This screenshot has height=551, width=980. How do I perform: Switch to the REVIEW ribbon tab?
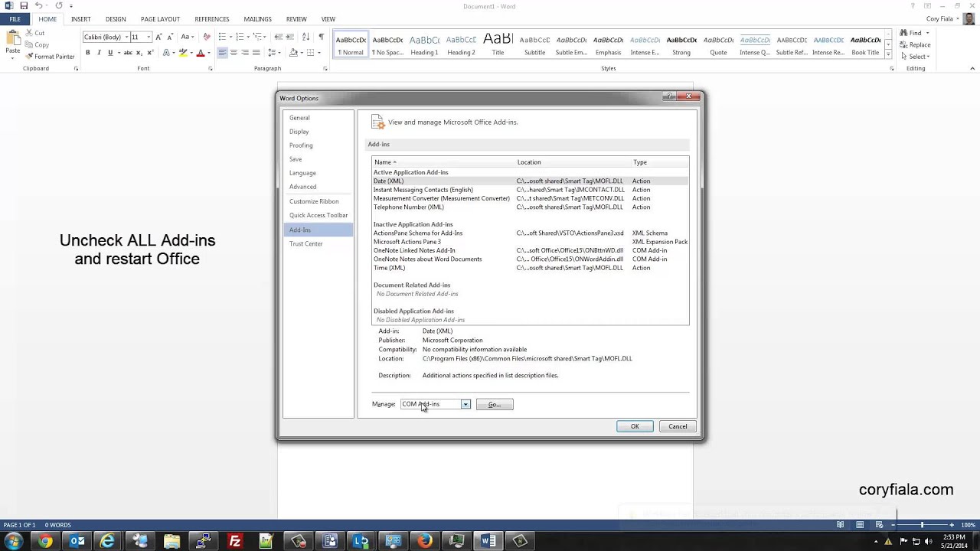(296, 19)
